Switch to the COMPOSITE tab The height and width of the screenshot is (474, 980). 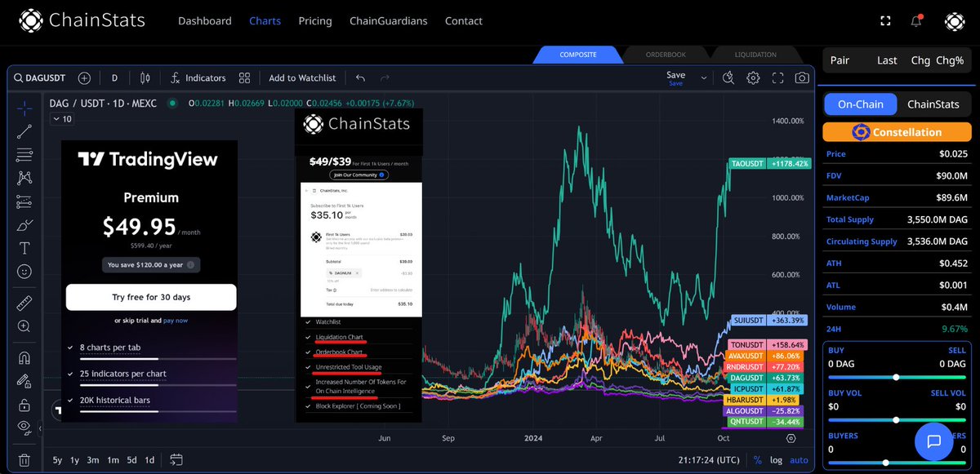[x=577, y=55]
